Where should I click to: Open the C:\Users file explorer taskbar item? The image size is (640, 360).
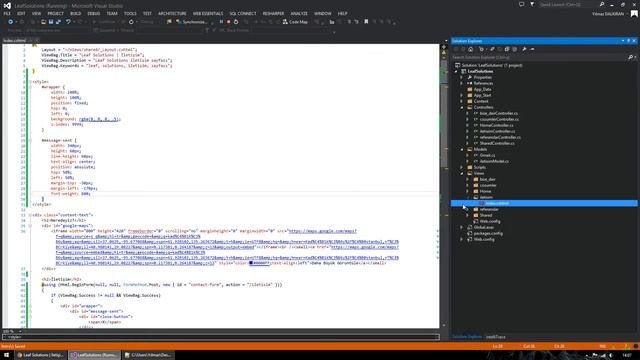pos(148,355)
